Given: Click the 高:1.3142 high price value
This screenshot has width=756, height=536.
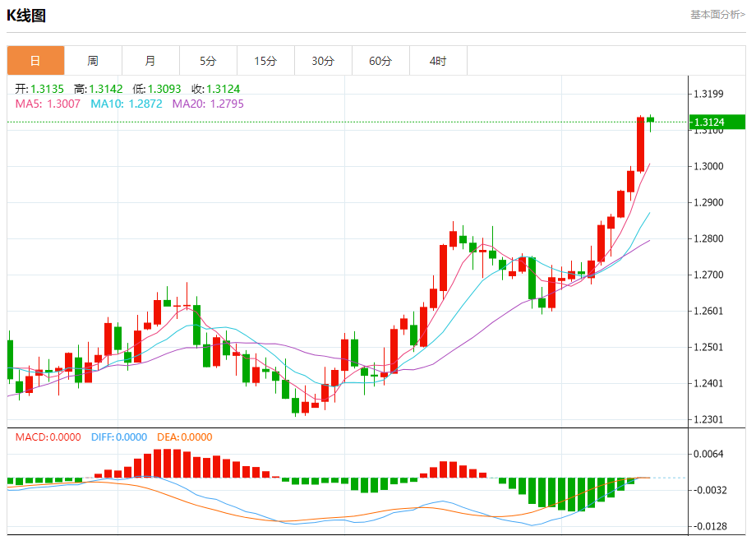Looking at the screenshot, I should pos(98,89).
